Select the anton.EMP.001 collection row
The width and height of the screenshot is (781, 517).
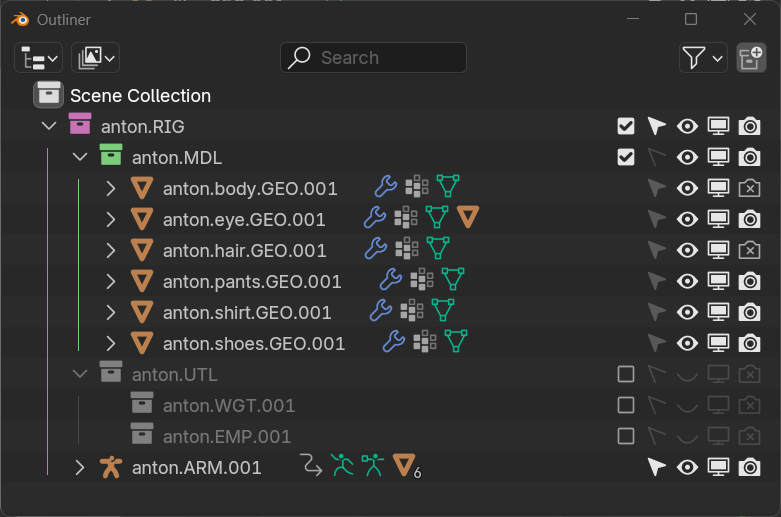[x=390, y=436]
